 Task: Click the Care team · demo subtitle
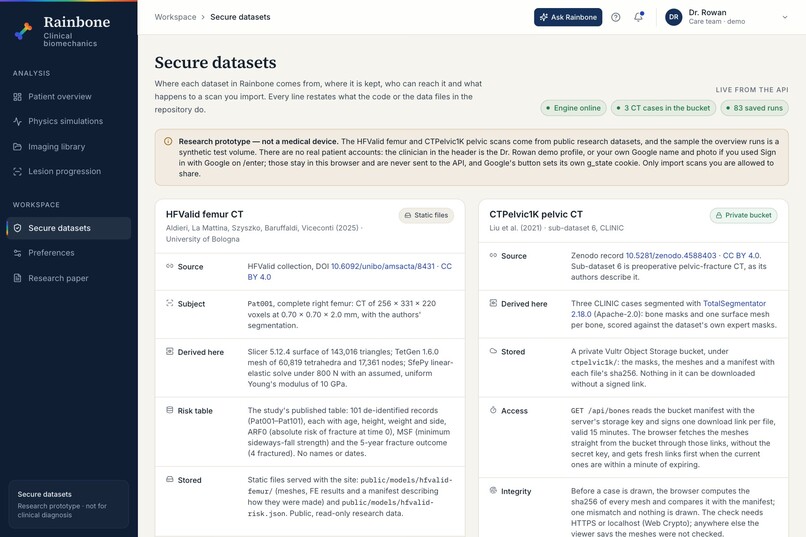pos(717,22)
